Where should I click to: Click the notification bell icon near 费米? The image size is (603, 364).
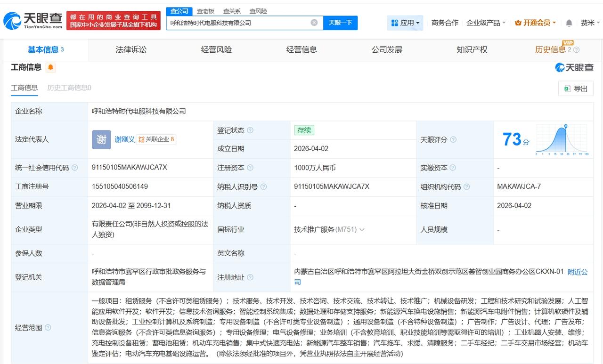pyautogui.click(x=569, y=22)
